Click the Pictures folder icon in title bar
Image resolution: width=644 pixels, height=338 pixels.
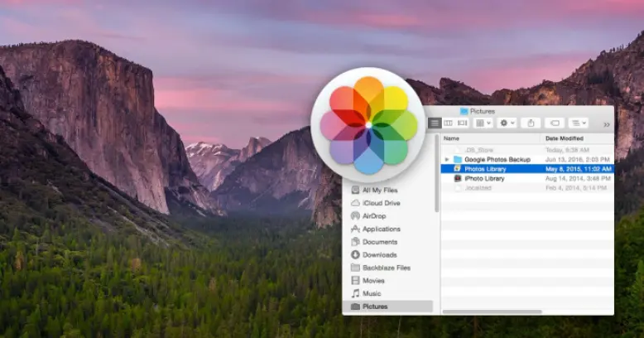[x=464, y=111]
